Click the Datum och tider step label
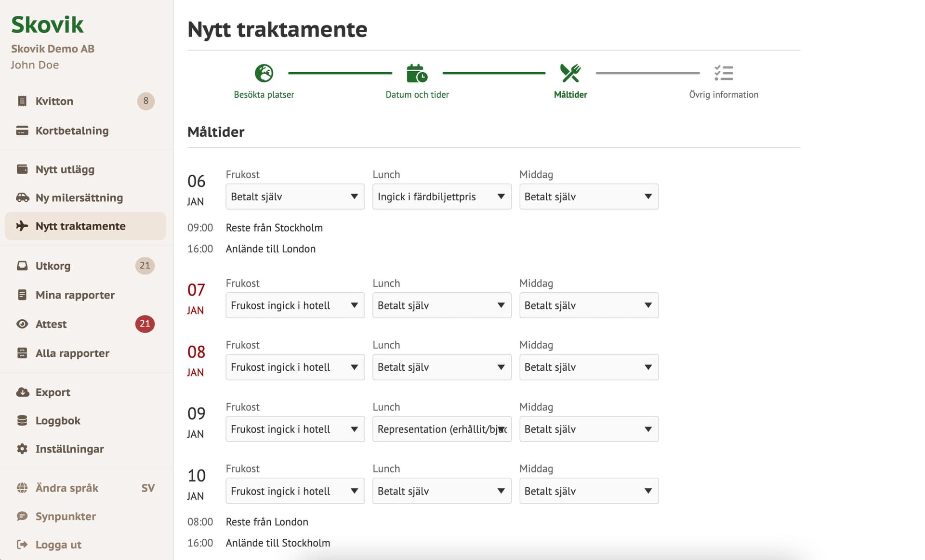The width and height of the screenshot is (925, 560). pos(417,95)
